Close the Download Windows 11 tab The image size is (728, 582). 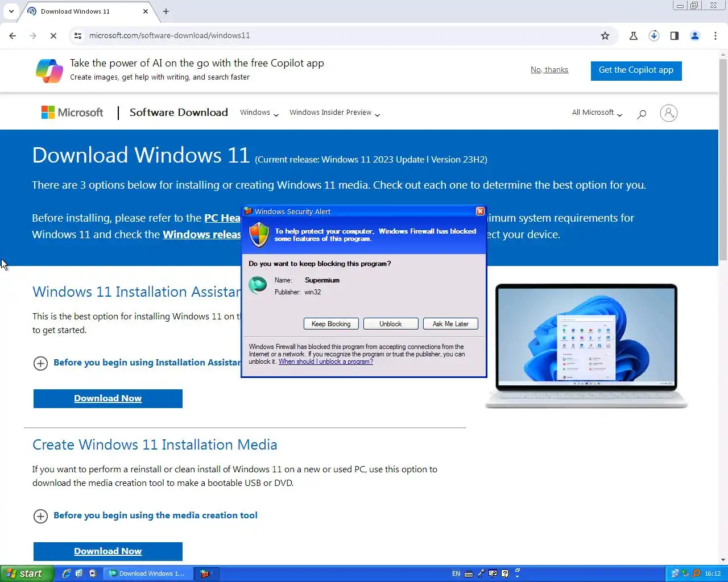click(146, 11)
